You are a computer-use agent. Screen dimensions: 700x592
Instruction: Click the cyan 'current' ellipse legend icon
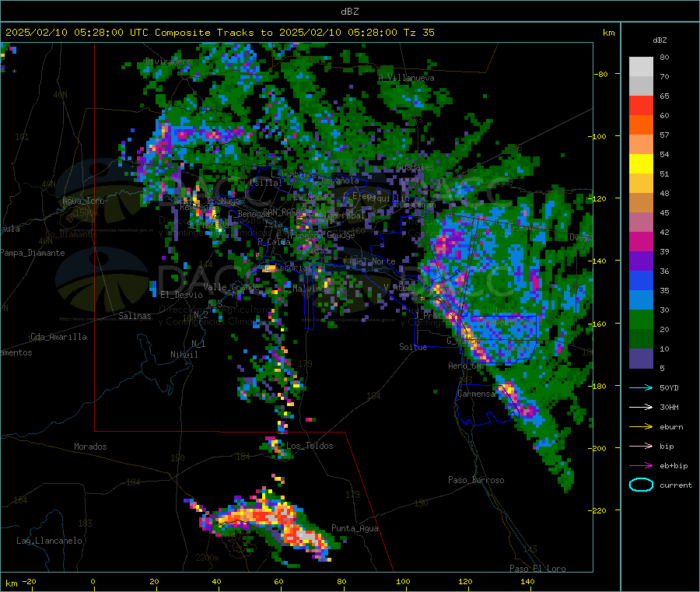[641, 485]
